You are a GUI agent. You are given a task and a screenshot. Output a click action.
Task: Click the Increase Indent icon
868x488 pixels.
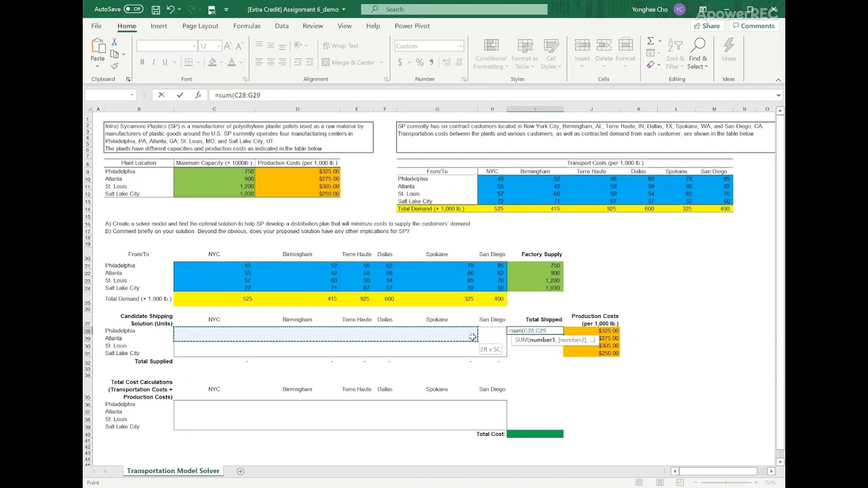[310, 62]
